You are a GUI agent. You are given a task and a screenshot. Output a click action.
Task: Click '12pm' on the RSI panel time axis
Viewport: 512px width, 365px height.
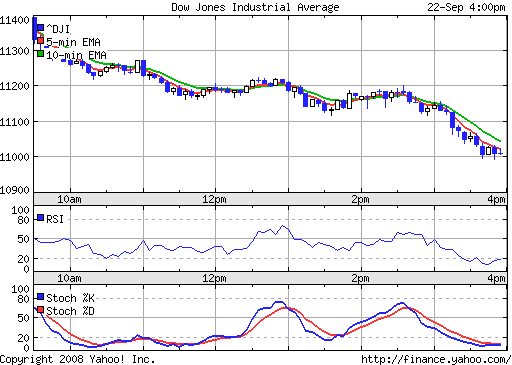[x=214, y=278]
